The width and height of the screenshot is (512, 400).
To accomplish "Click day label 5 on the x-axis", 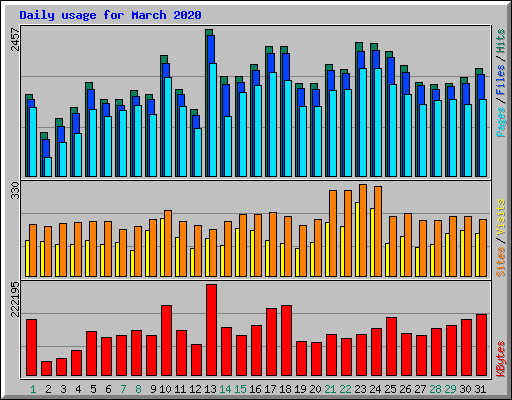I will 93,389.
